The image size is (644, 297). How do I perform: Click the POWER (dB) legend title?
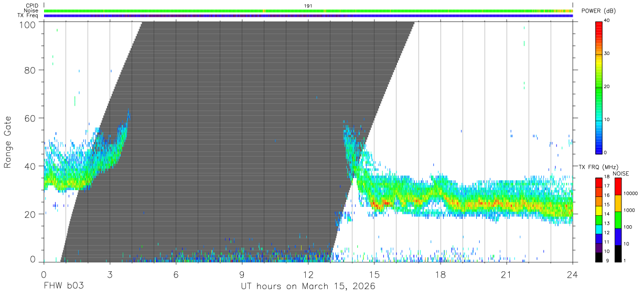click(x=599, y=11)
